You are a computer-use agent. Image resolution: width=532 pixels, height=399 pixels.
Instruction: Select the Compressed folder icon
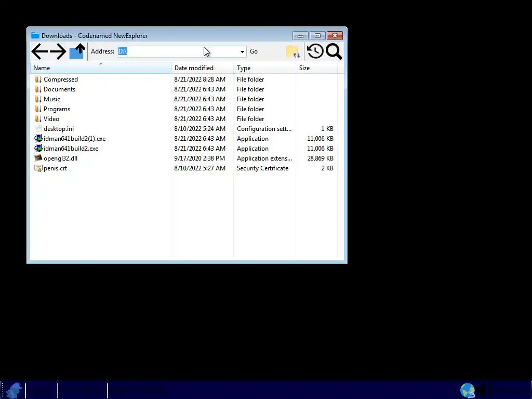[x=38, y=79]
